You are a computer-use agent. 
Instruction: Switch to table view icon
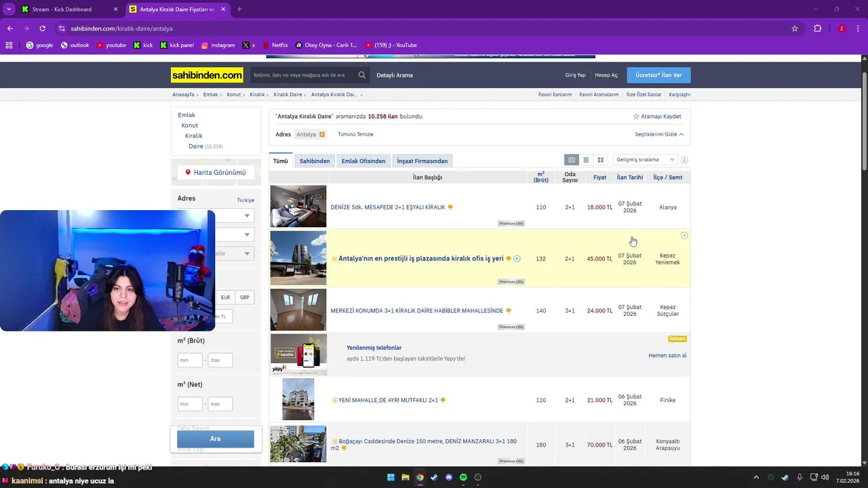pos(572,160)
